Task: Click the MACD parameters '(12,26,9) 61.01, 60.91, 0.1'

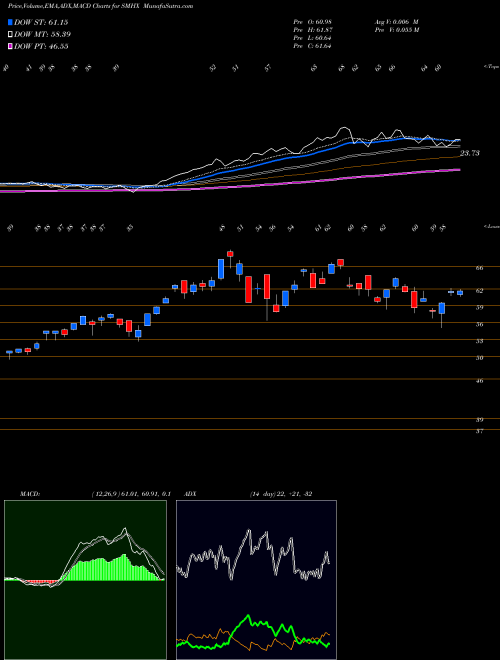Action: 131,494
